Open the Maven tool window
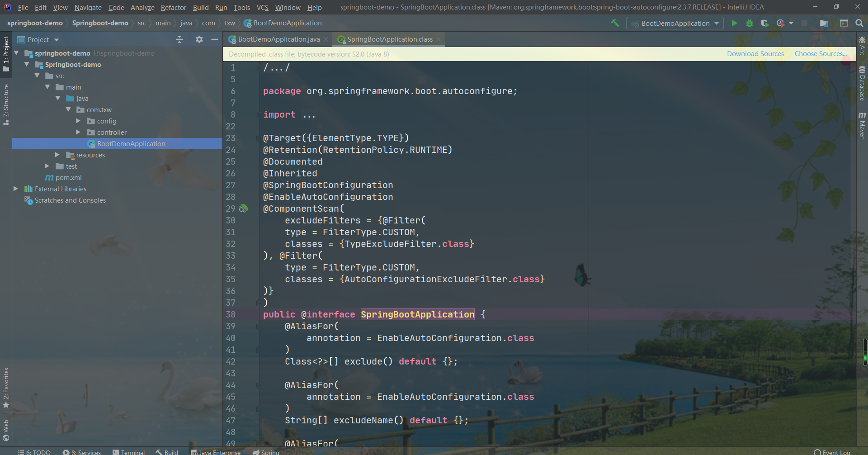 862,126
